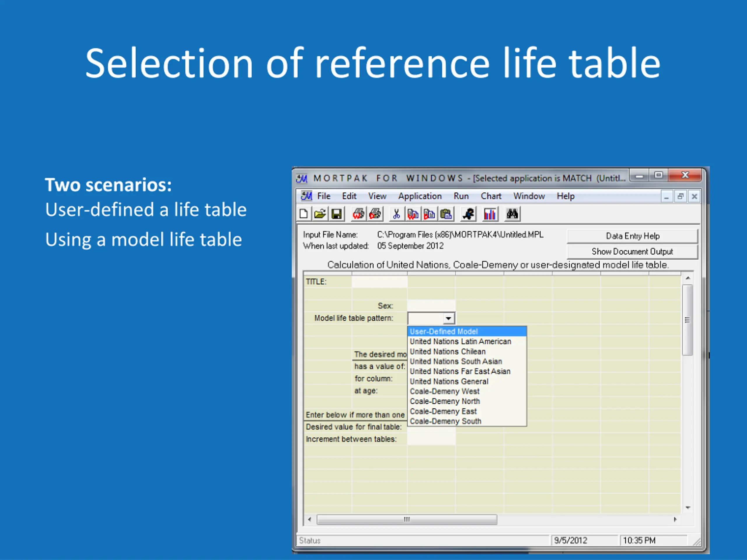Run application via running man icon

[x=468, y=214]
